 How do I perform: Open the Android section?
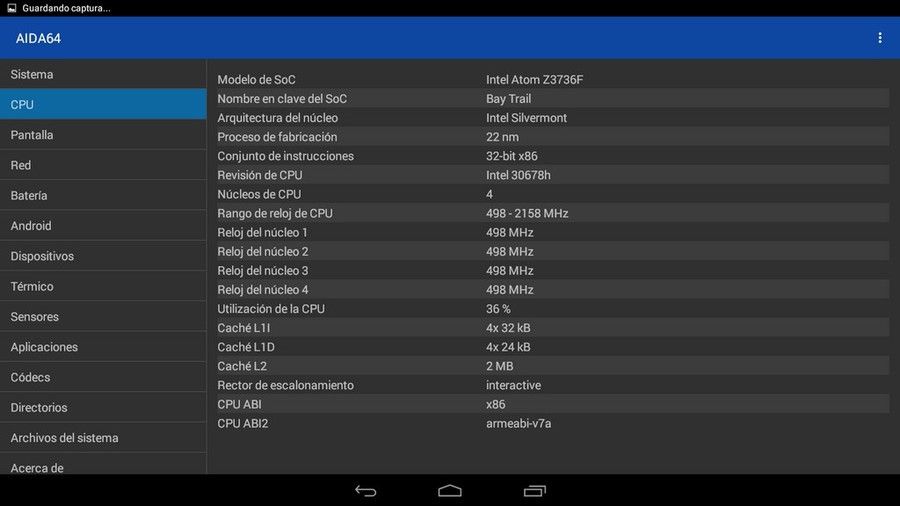pyautogui.click(x=103, y=225)
